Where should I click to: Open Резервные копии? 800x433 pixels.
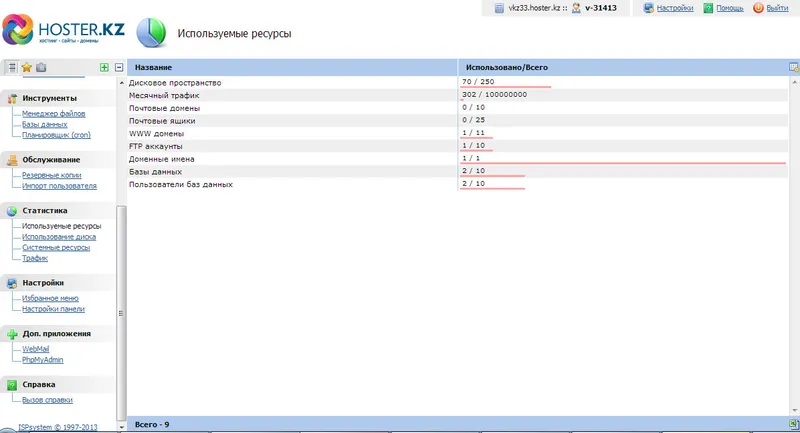[52, 175]
